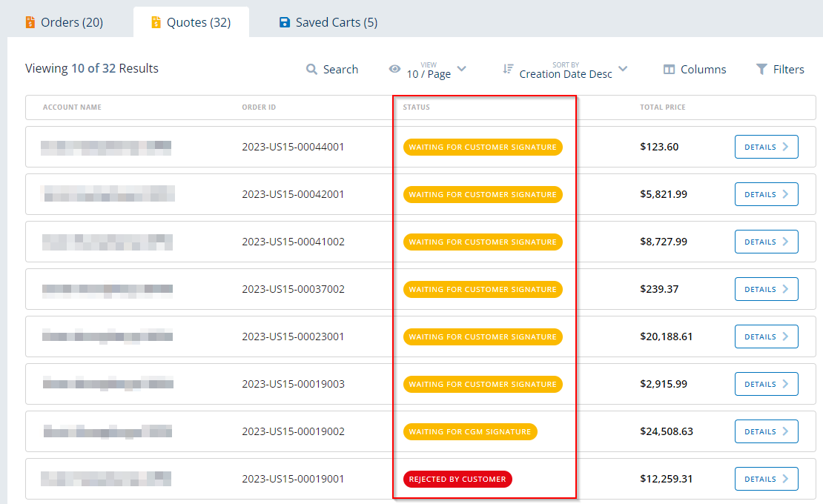823x504 pixels.
Task: Click the Viewing 10 of 32 Results text
Action: (x=92, y=68)
